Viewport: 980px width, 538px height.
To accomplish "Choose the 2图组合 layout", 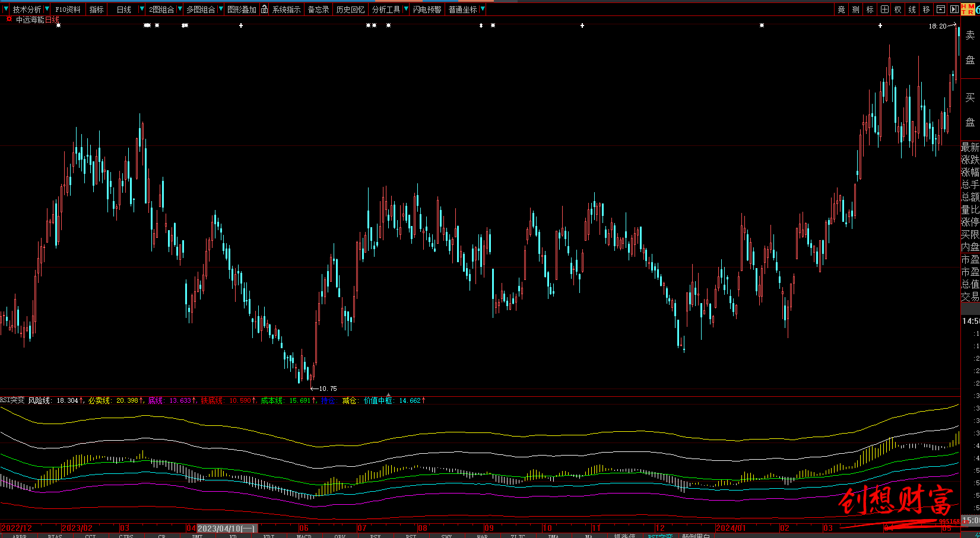I will click(x=161, y=9).
